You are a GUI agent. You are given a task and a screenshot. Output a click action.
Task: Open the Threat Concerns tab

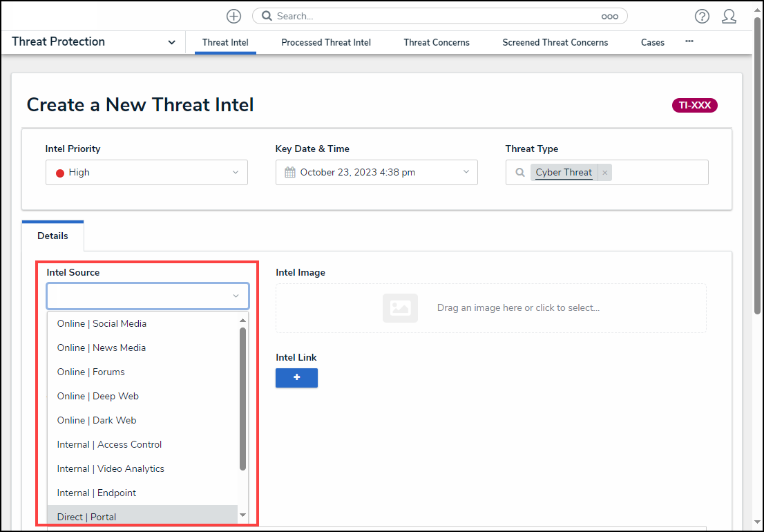(437, 42)
